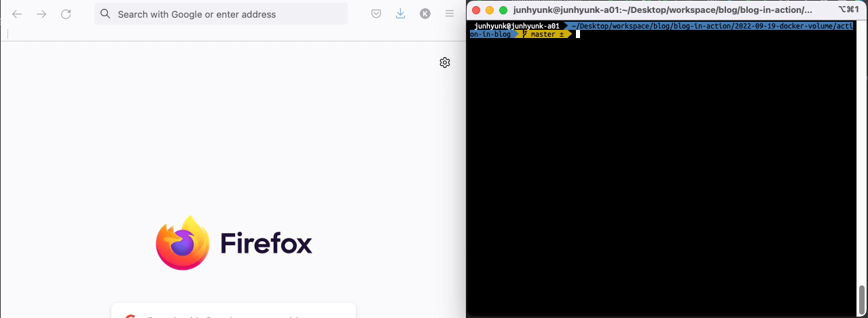The height and width of the screenshot is (318, 868).
Task: Minimize the terminal with yellow button
Action: (x=490, y=10)
